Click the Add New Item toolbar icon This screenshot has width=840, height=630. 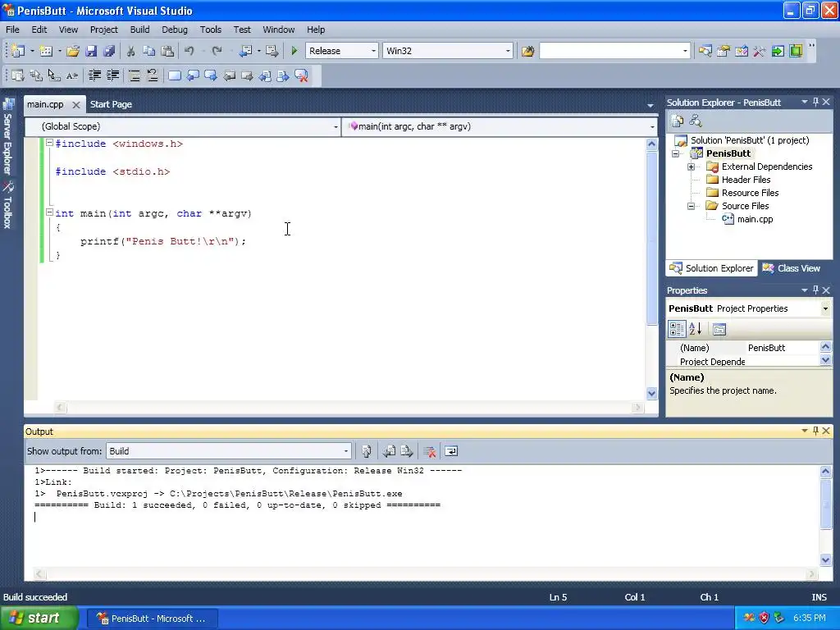[x=46, y=51]
